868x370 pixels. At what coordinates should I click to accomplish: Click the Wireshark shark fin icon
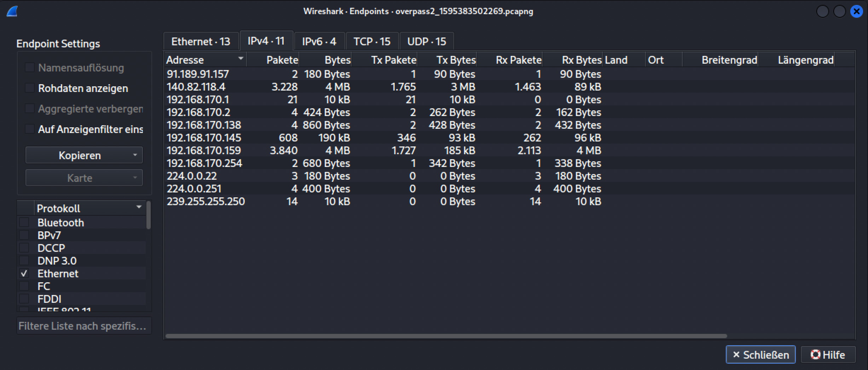pyautogui.click(x=12, y=11)
